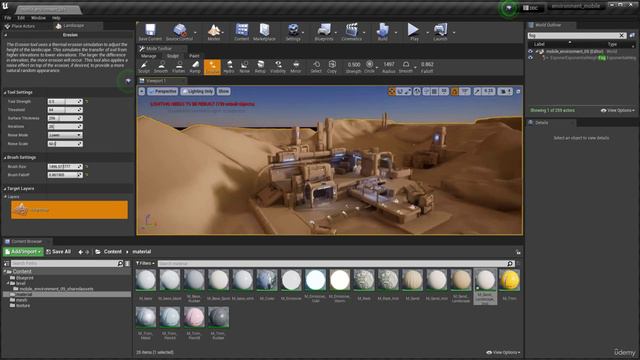
Task: Open the Window menu
Action: tap(38, 18)
